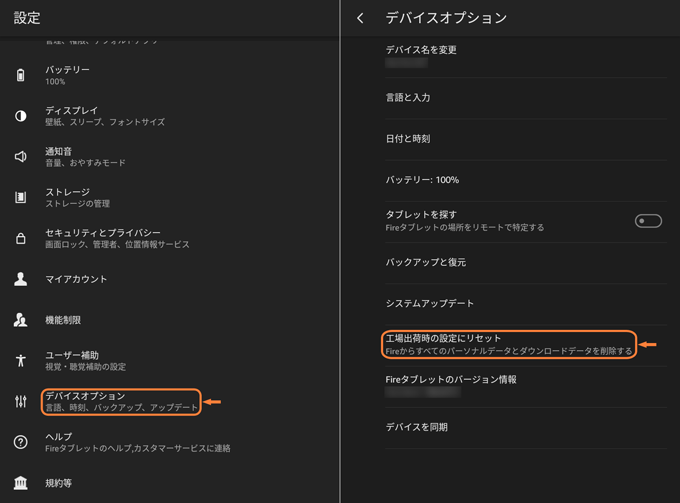Tap 工場出荷時の設定にリセット
The image size is (680, 503).
tap(526, 345)
